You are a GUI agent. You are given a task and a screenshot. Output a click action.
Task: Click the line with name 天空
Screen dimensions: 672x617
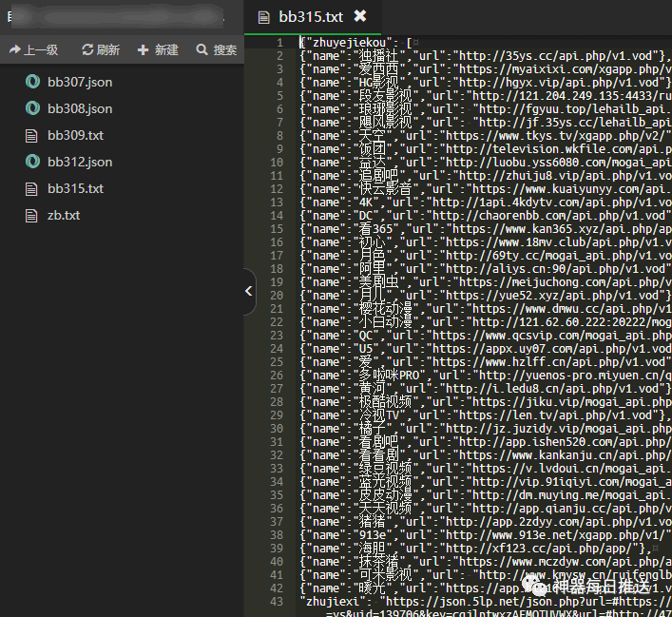click(485, 136)
